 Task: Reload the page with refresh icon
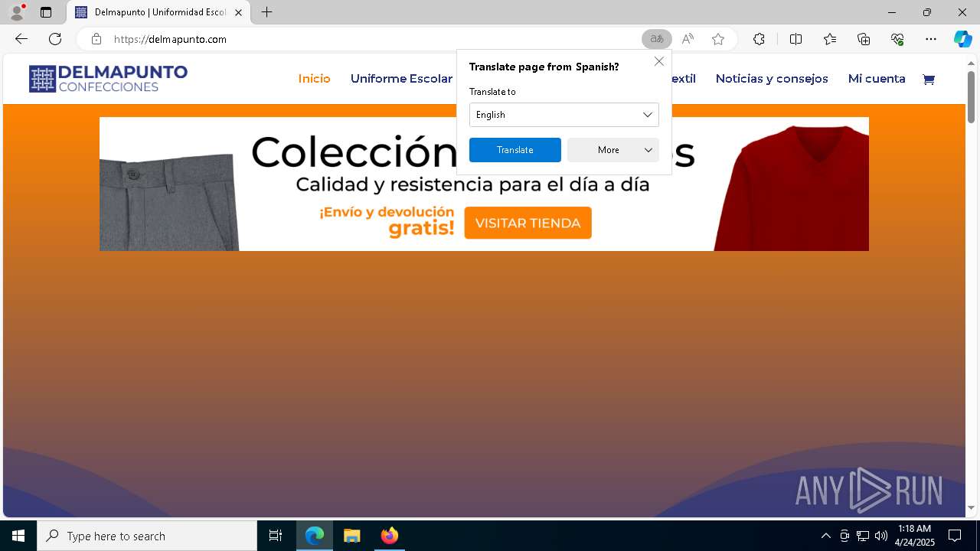[55, 39]
